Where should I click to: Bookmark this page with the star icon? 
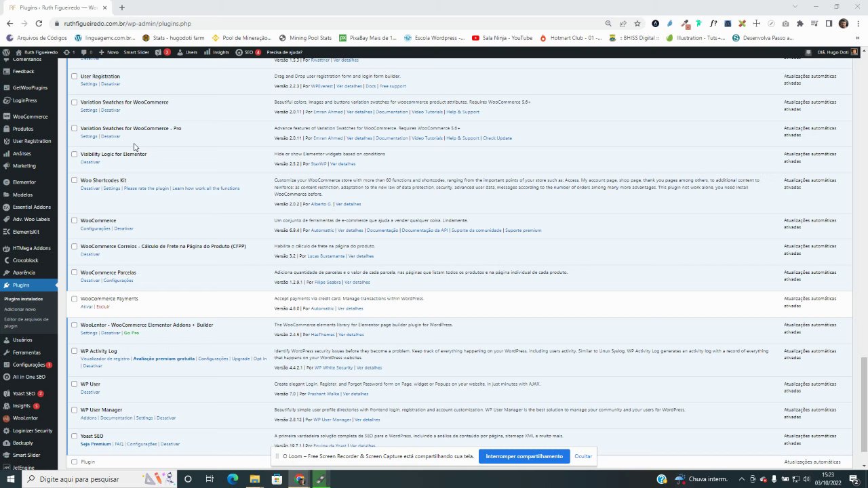point(637,23)
